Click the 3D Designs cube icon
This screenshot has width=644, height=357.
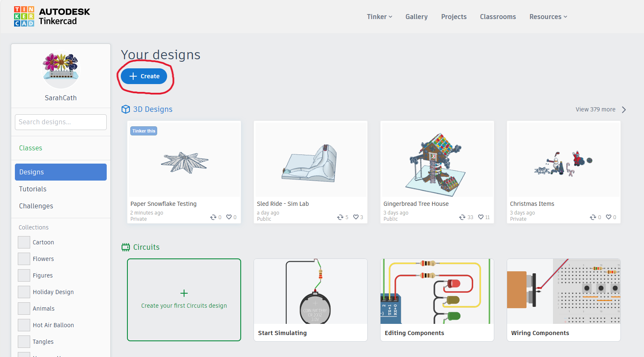point(125,109)
